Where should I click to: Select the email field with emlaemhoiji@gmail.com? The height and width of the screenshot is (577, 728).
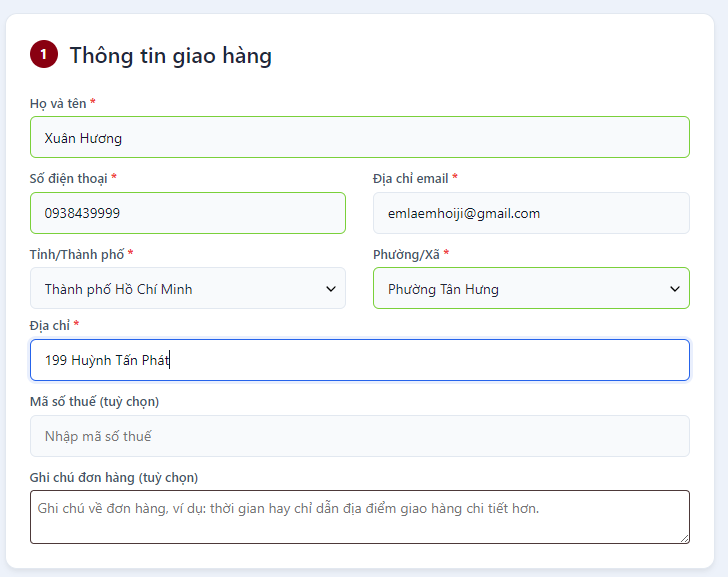tap(530, 213)
